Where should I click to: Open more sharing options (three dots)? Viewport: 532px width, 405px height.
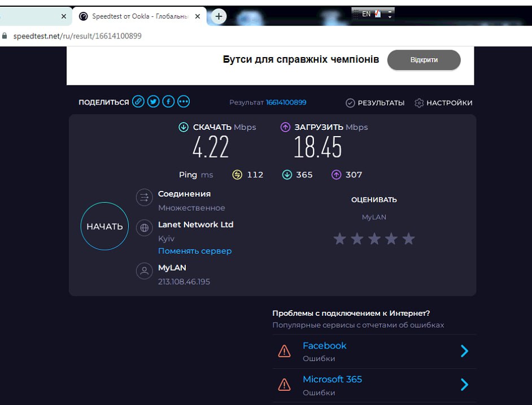(184, 102)
